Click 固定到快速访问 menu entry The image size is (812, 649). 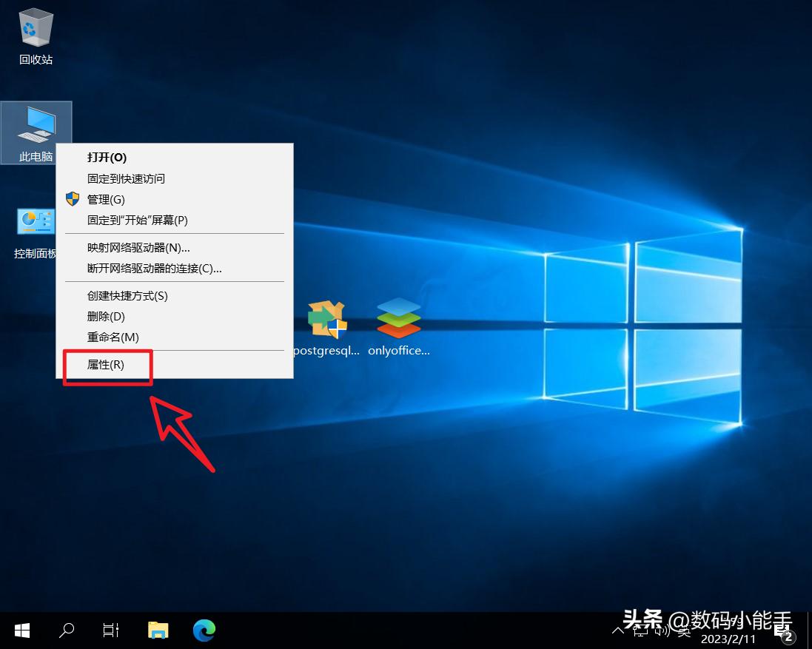(x=126, y=178)
